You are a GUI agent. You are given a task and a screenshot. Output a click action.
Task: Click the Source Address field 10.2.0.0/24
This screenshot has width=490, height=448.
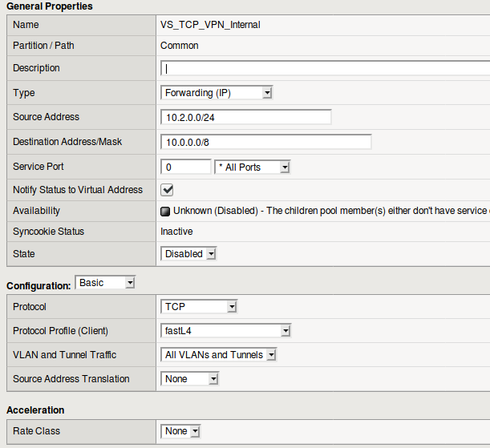coord(246,117)
